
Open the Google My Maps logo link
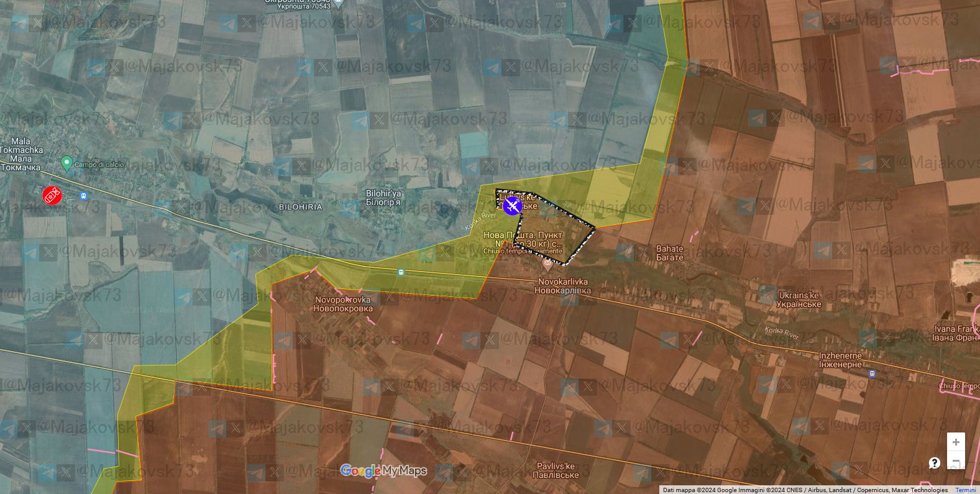(383, 471)
